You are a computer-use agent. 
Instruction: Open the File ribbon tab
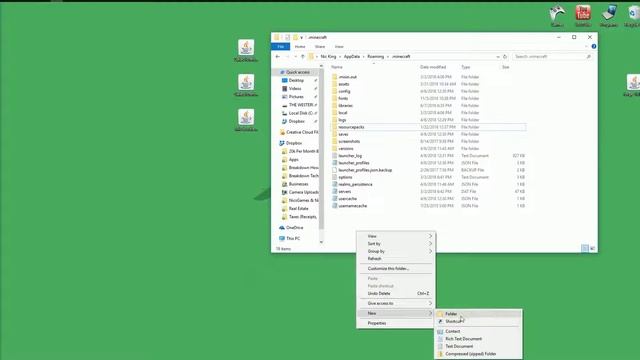280,47
